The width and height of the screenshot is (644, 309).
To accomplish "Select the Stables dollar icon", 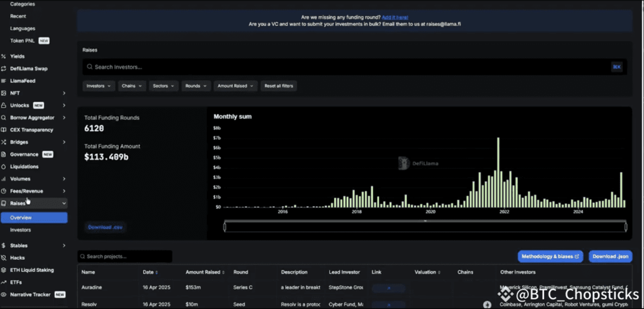I will click(4, 246).
